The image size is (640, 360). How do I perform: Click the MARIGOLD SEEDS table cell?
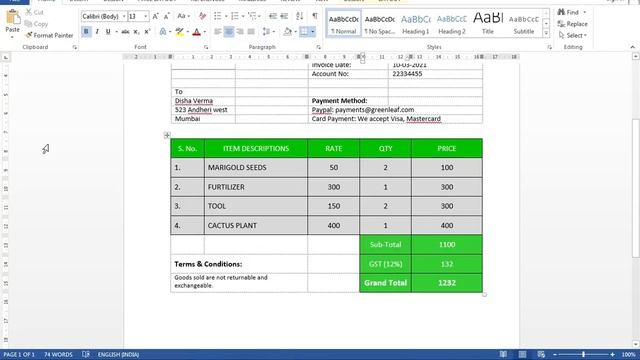(x=256, y=168)
